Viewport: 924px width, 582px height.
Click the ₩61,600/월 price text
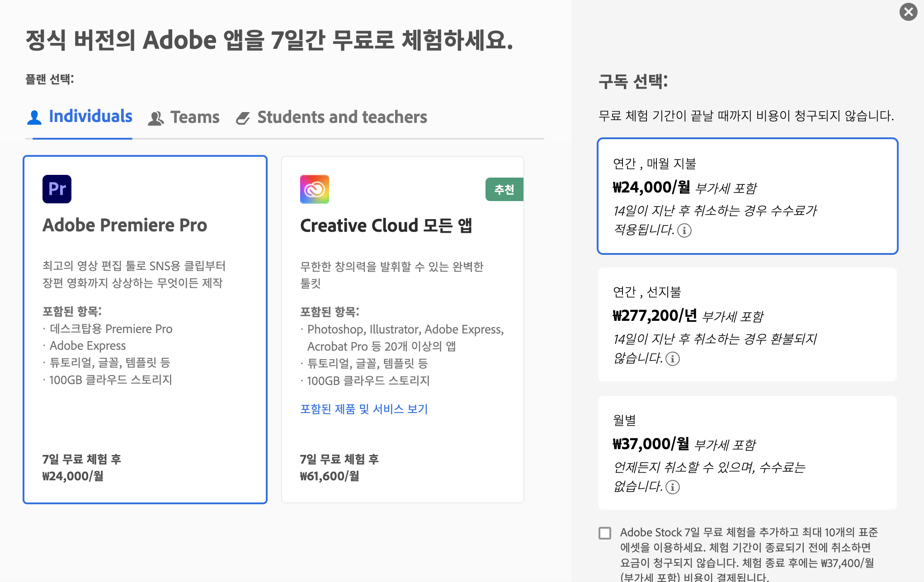pos(330,476)
